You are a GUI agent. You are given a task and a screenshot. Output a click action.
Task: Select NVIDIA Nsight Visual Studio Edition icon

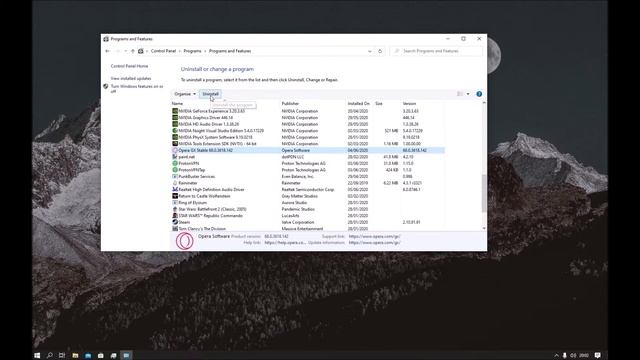pos(175,131)
